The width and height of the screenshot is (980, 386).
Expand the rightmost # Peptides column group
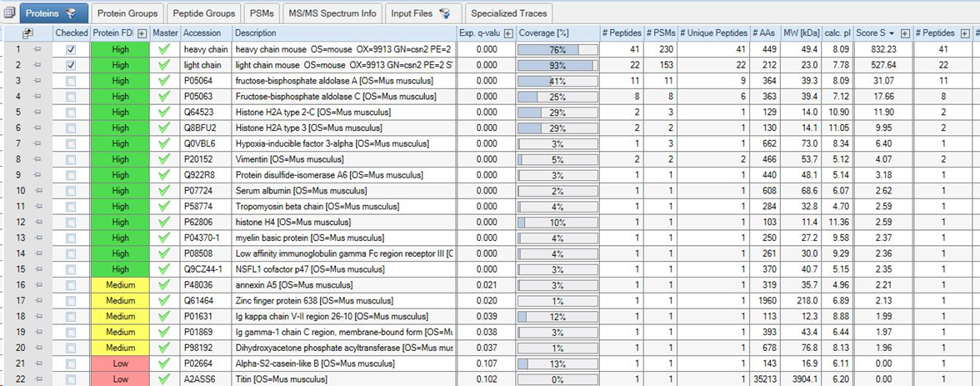click(965, 33)
